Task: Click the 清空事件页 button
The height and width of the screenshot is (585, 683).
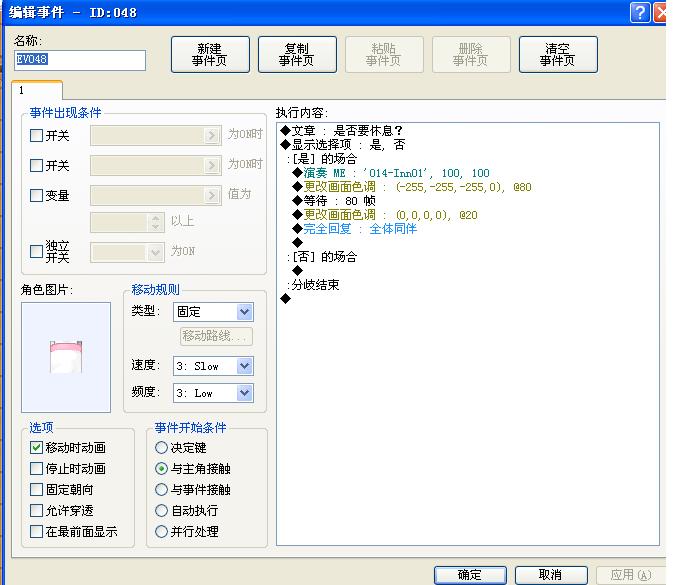Action: click(x=558, y=54)
